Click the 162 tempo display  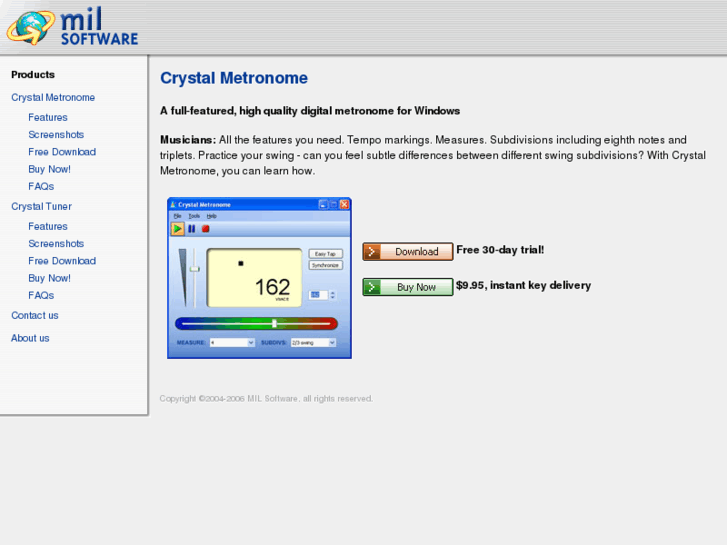pyautogui.click(x=272, y=287)
